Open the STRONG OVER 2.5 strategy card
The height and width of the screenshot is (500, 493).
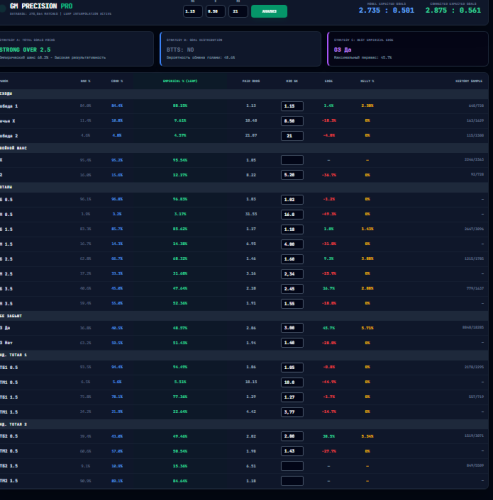[x=76, y=49]
